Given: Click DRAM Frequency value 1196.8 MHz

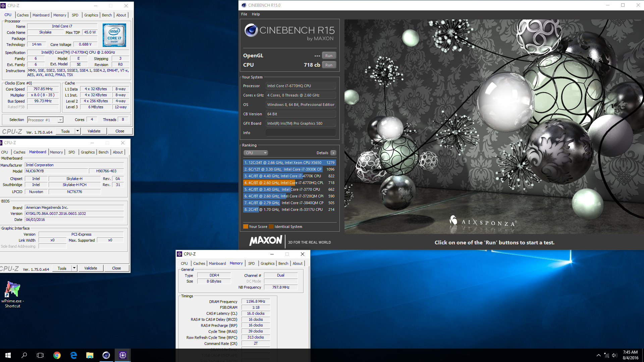Looking at the screenshot, I should coord(256,301).
